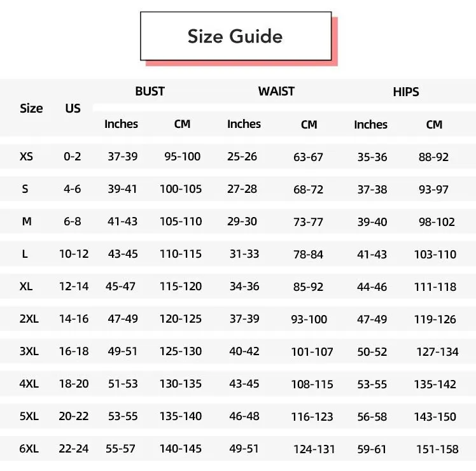Select the BUST column header
This screenshot has height=471, width=476.
150,92
